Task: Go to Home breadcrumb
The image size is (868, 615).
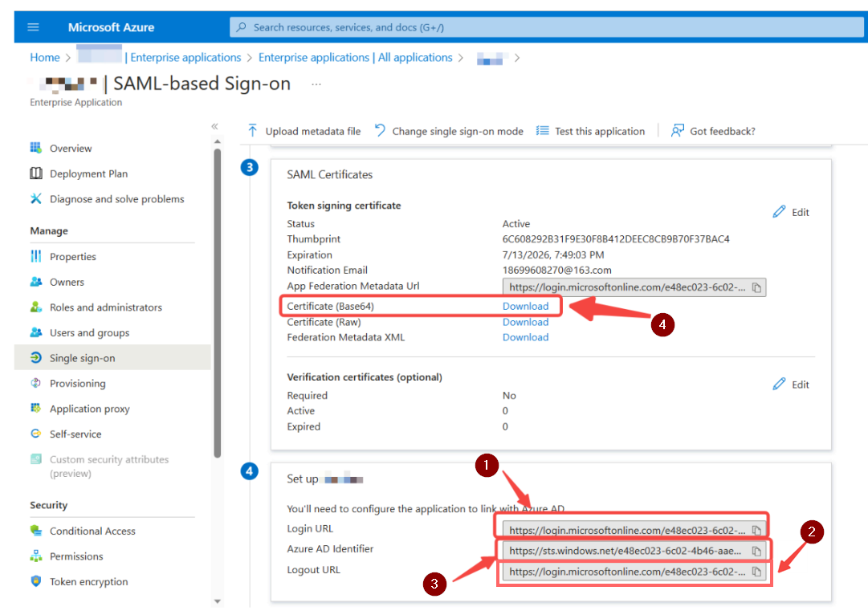Action: 45,58
